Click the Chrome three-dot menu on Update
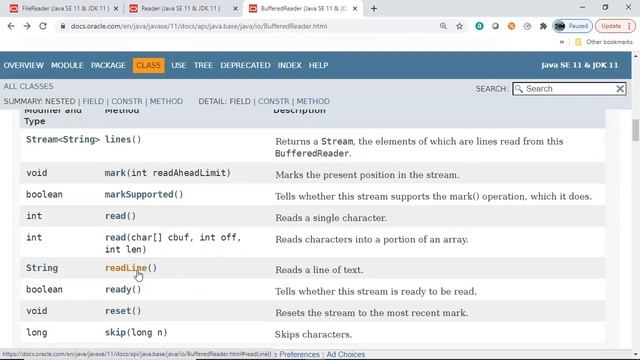The image size is (640, 360). click(629, 26)
